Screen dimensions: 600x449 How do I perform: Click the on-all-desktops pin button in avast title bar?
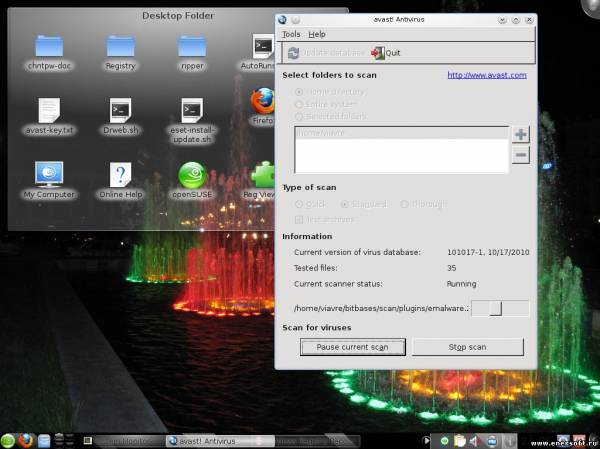(x=295, y=20)
